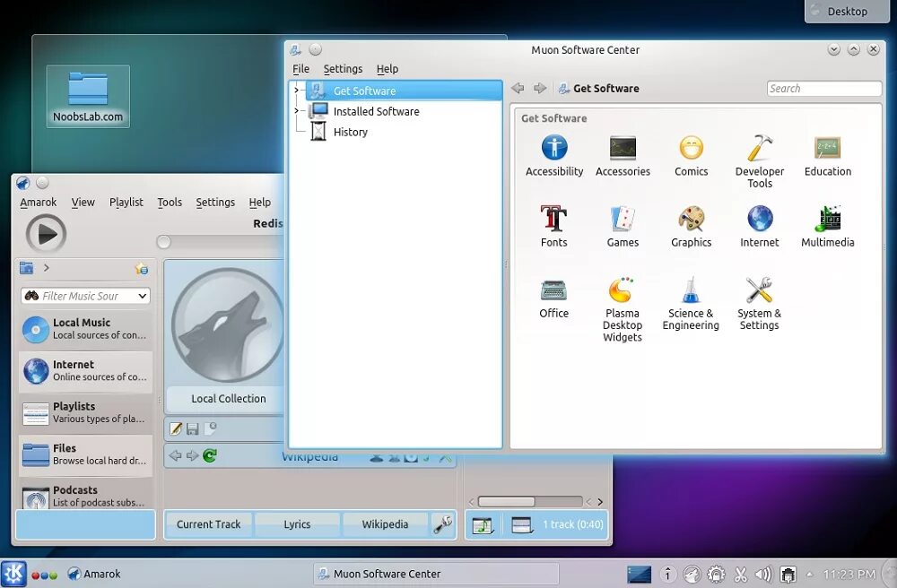
Task: Click the Local Collection label
Action: click(228, 398)
